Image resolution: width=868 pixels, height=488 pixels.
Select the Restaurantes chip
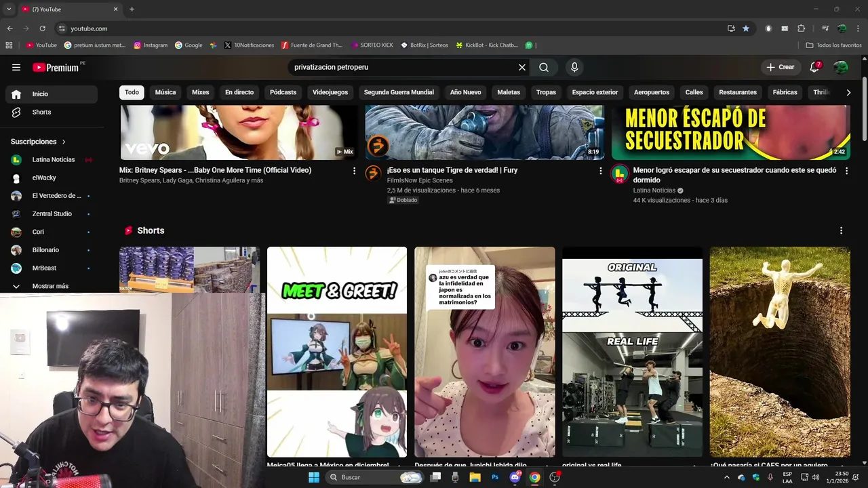tap(738, 92)
